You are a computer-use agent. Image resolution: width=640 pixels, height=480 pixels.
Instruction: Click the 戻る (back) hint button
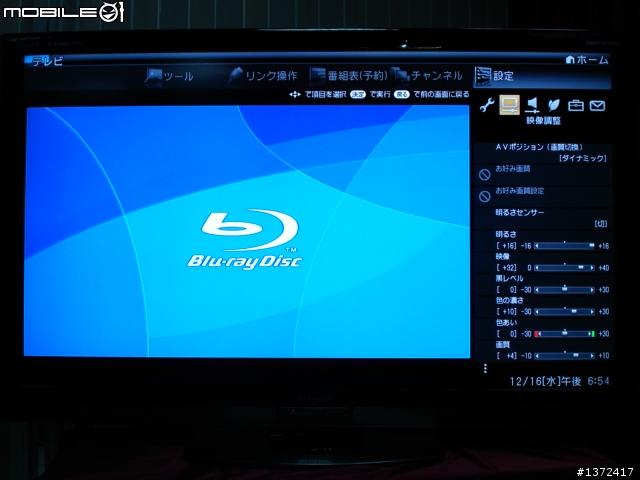402,94
